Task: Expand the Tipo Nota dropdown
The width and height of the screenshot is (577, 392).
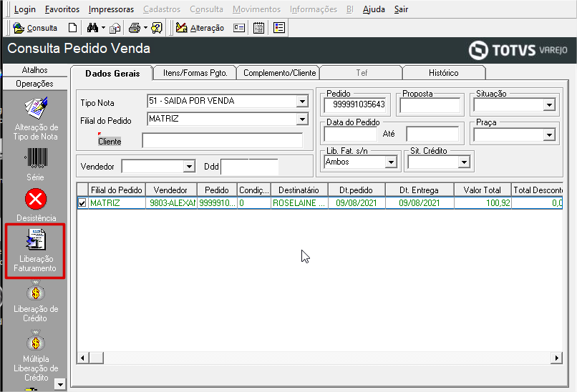Action: click(x=302, y=101)
